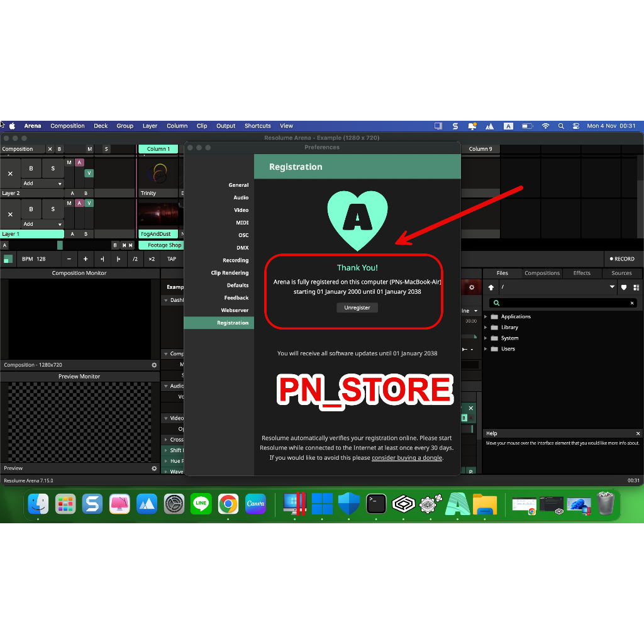Toggle list view icon in Files

coord(636,287)
